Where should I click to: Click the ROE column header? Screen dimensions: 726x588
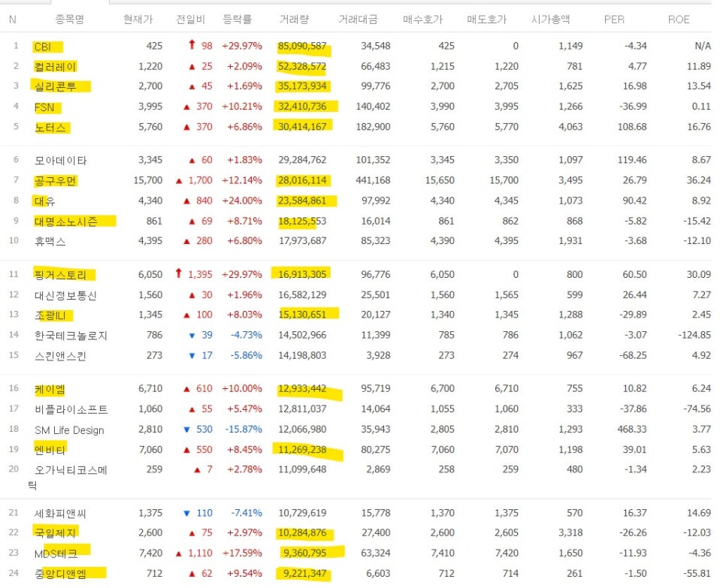click(679, 20)
